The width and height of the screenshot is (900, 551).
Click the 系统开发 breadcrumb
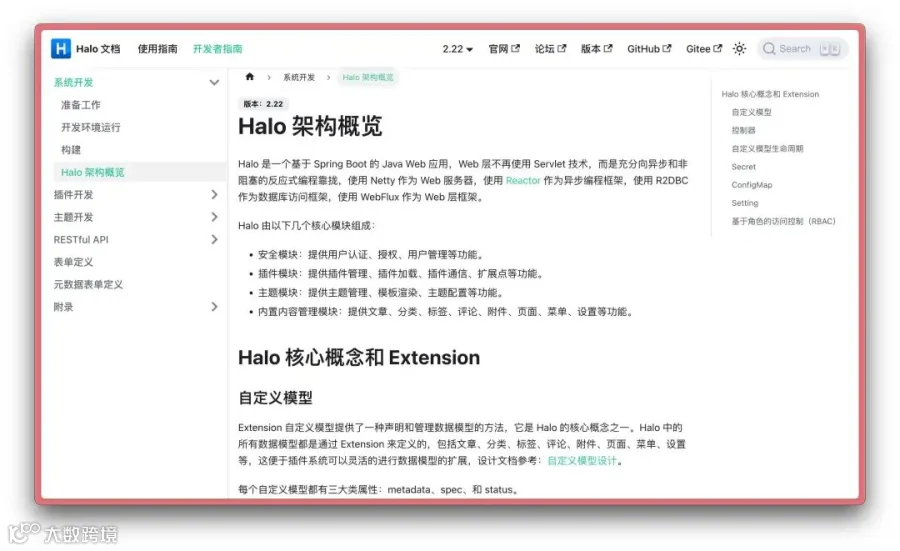298,77
